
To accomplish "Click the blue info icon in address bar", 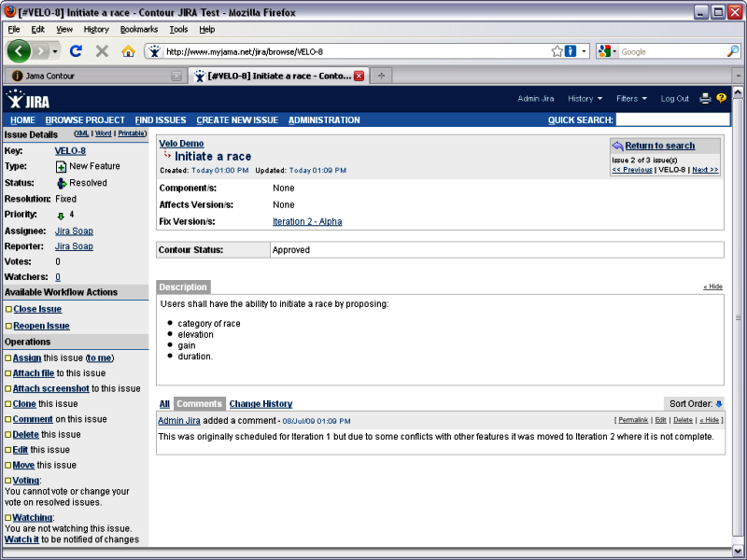I will click(571, 51).
